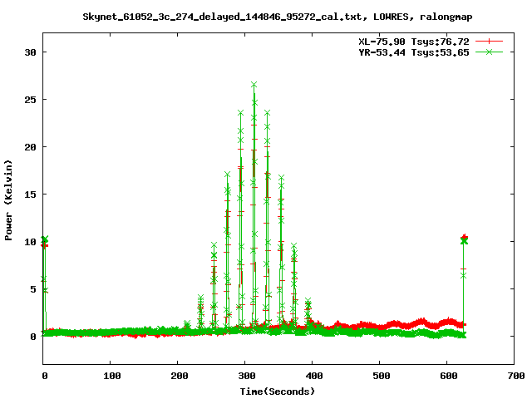
Task: Click the y-axis tick label 30
Action: coord(31,52)
